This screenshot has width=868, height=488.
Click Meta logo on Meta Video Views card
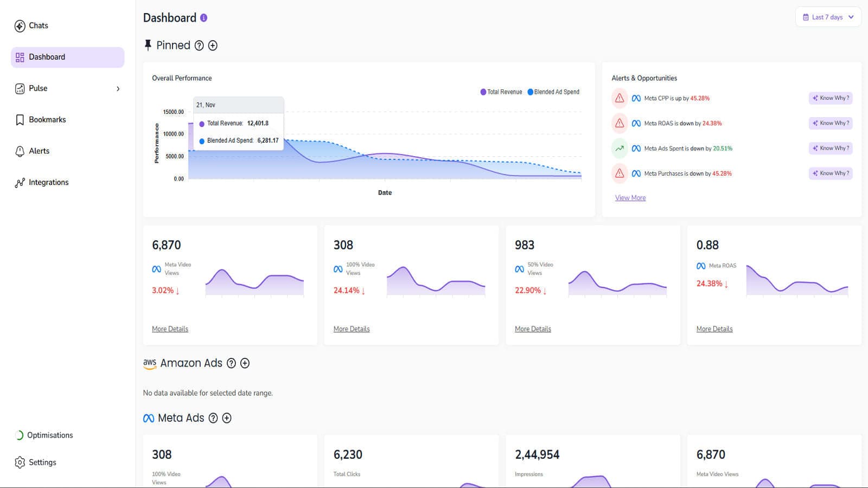(x=156, y=269)
